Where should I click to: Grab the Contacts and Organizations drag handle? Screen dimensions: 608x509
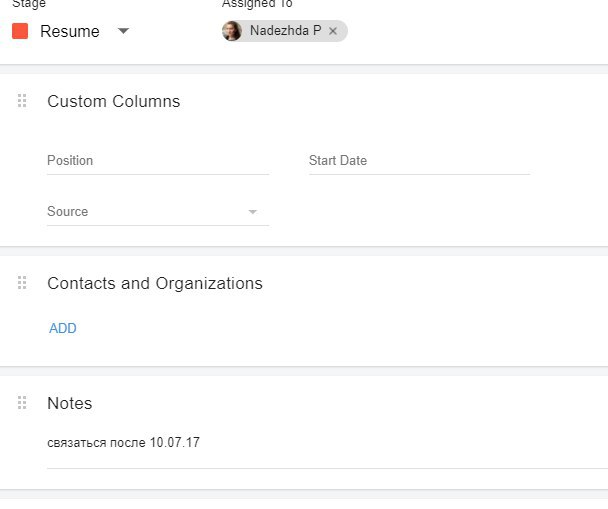22,283
